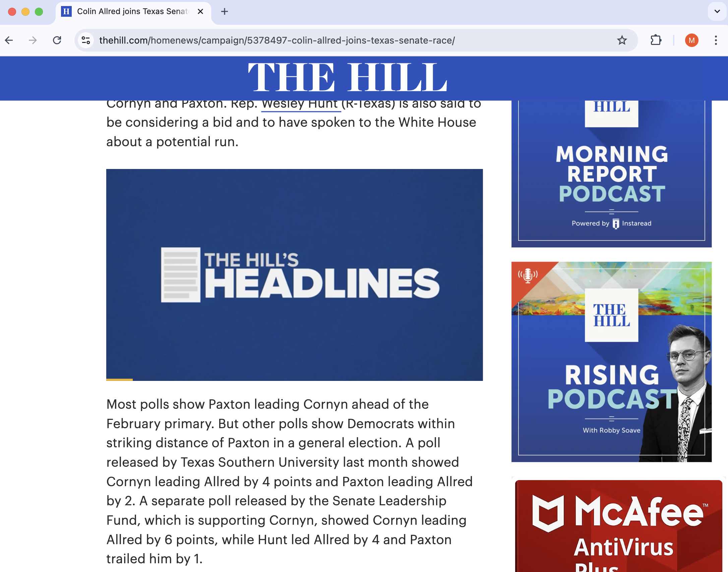This screenshot has width=728, height=572.
Task: Open Chrome three-dot menu
Action: pos(716,40)
